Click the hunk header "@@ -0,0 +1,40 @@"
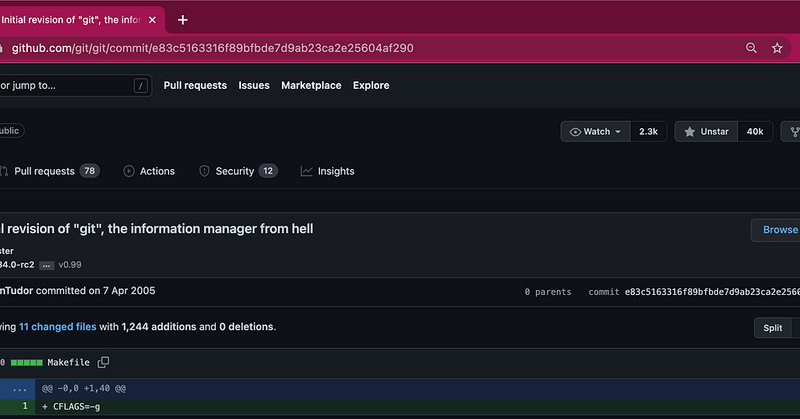 tap(84, 388)
